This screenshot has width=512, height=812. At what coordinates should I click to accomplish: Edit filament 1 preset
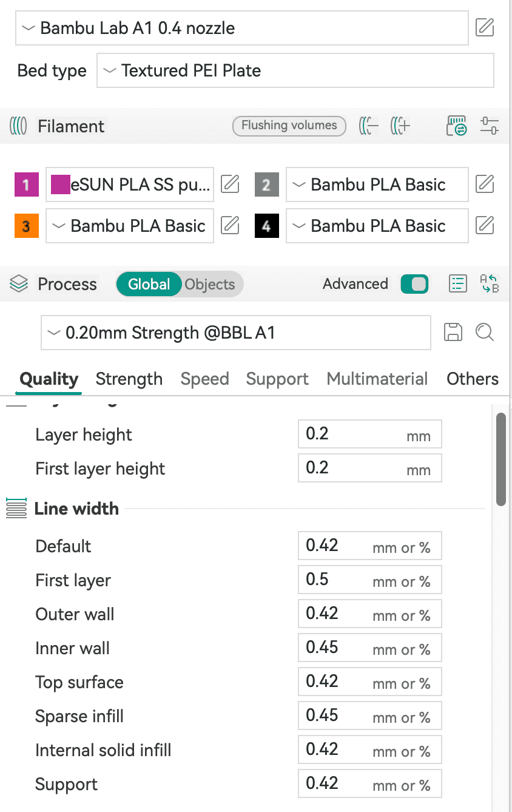230,184
